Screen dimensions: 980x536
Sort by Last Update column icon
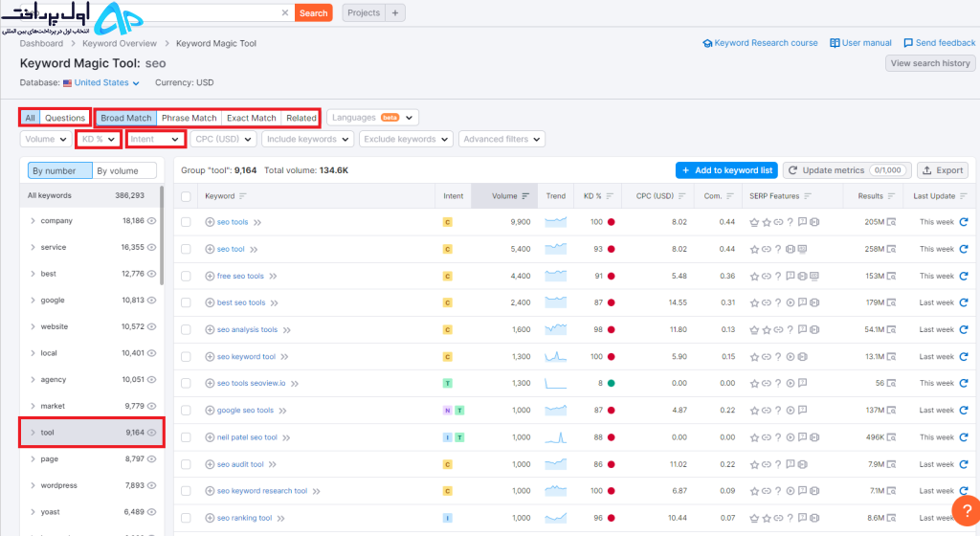963,196
